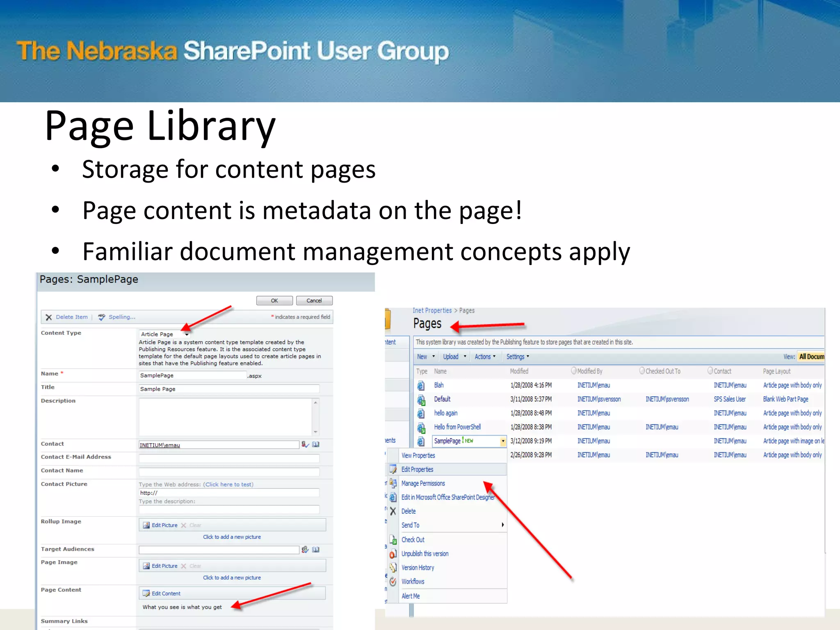Sort by the Contact column header

pyautogui.click(x=722, y=371)
